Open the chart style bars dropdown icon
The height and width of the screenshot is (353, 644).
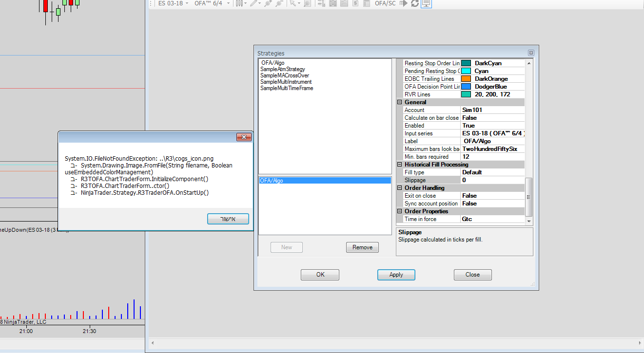[239, 3]
